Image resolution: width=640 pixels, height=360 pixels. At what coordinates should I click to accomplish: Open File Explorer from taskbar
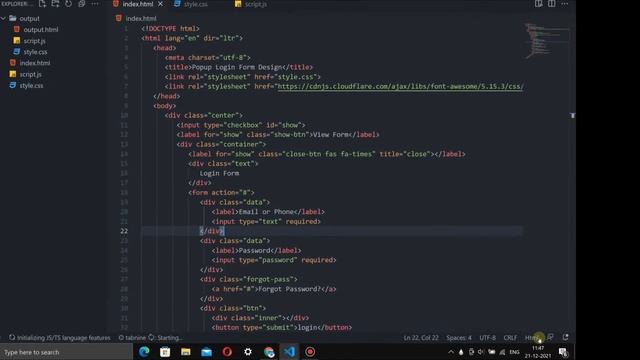[x=186, y=352]
